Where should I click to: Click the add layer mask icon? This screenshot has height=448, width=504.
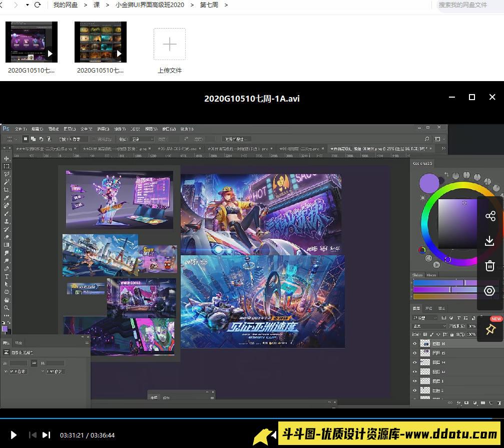(x=466, y=402)
